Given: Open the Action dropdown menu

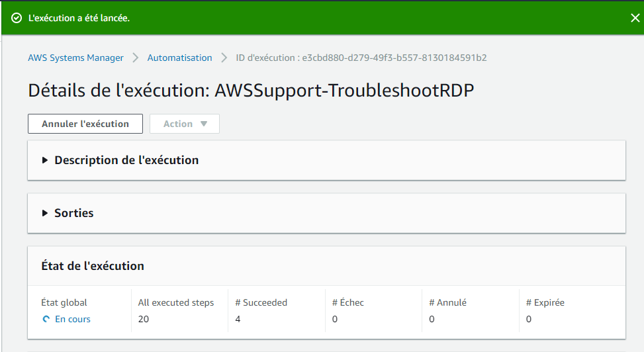Looking at the screenshot, I should coord(185,124).
